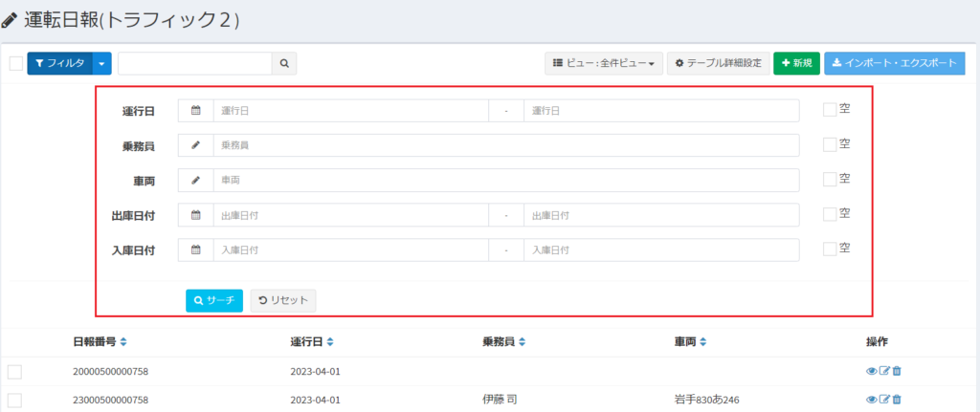The width and height of the screenshot is (980, 412).
Task: Select row 23000500000758 checkbox
Action: click(14, 401)
